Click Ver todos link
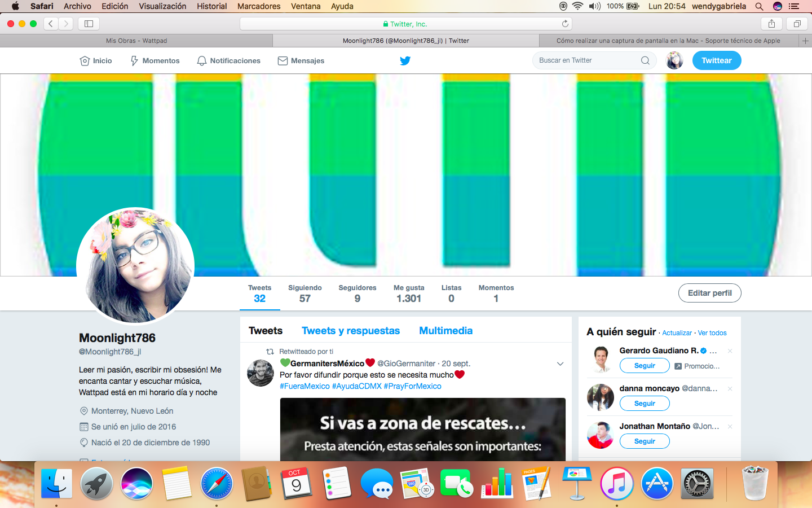 [x=712, y=333]
